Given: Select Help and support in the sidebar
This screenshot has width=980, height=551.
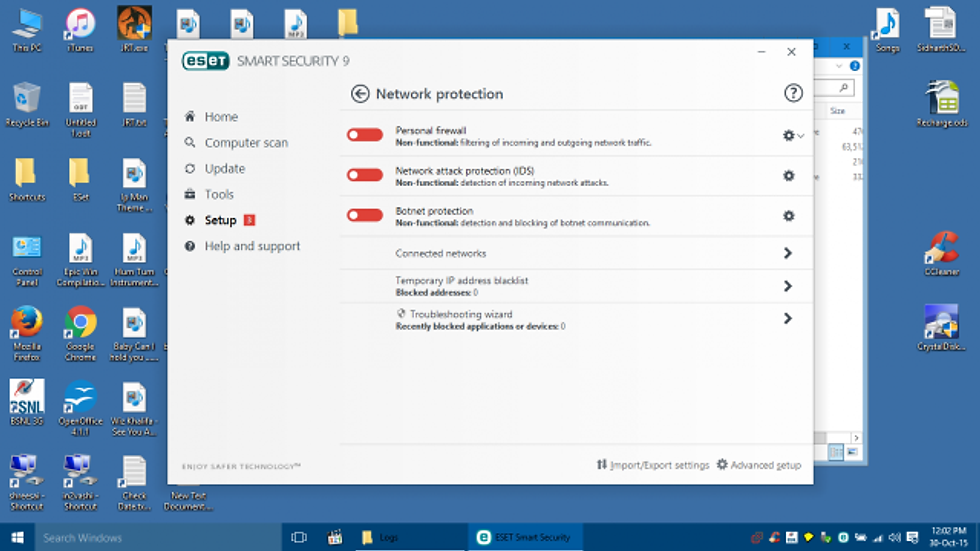Looking at the screenshot, I should [252, 246].
